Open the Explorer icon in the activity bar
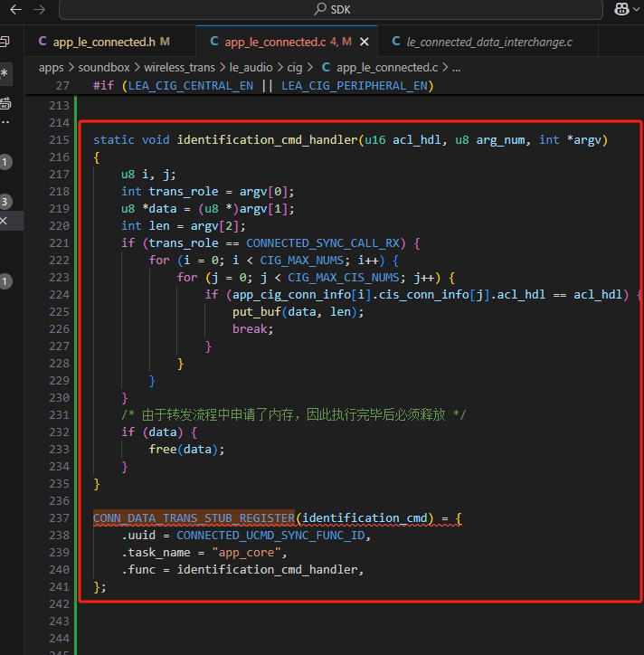This screenshot has width=644, height=655. [5, 42]
